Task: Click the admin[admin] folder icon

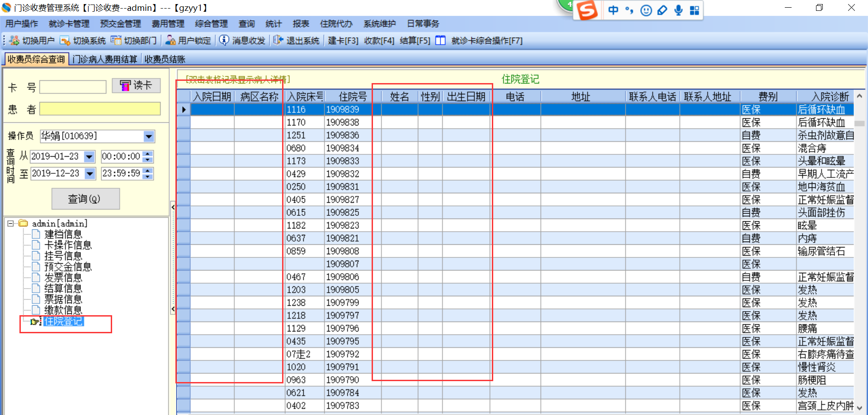Action: click(23, 223)
